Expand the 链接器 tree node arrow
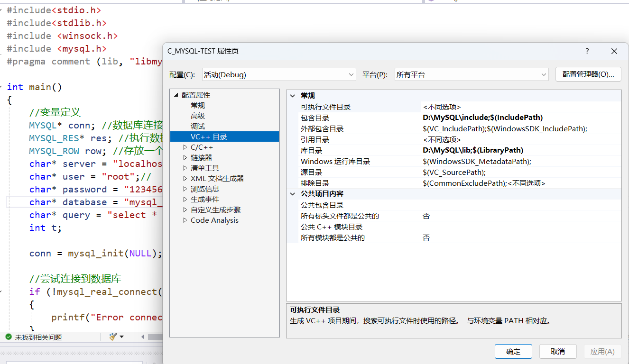The width and height of the screenshot is (629, 364). tap(185, 158)
